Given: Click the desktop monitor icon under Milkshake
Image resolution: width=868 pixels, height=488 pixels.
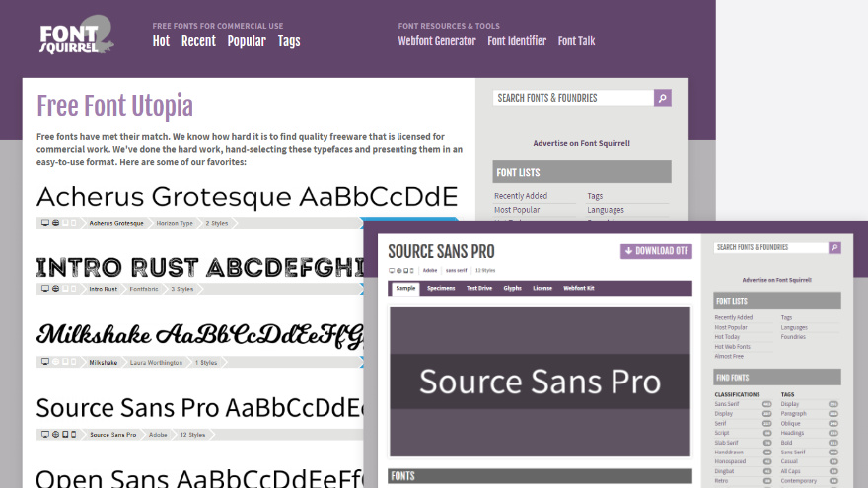Looking at the screenshot, I should click(x=44, y=362).
